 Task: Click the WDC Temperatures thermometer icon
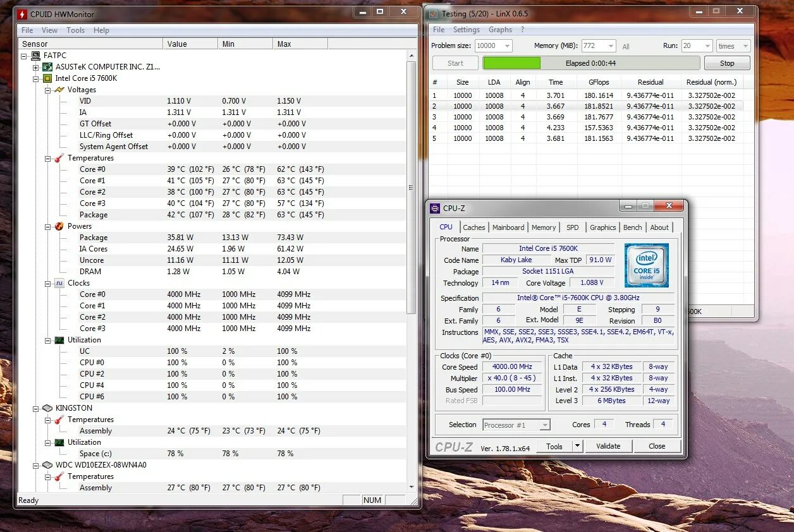(59, 476)
